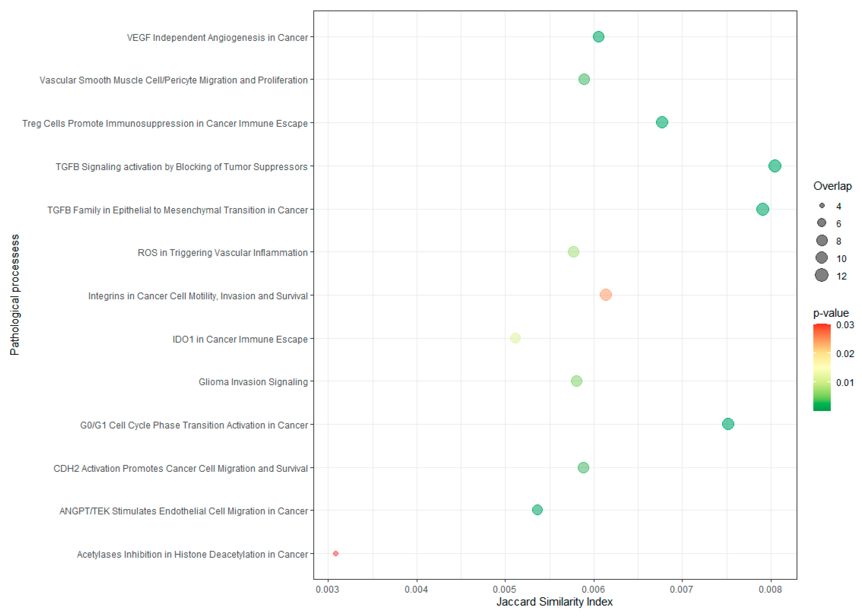Click the Overlap legend circle for 12
This screenshot has width=862, height=616.
click(x=822, y=275)
